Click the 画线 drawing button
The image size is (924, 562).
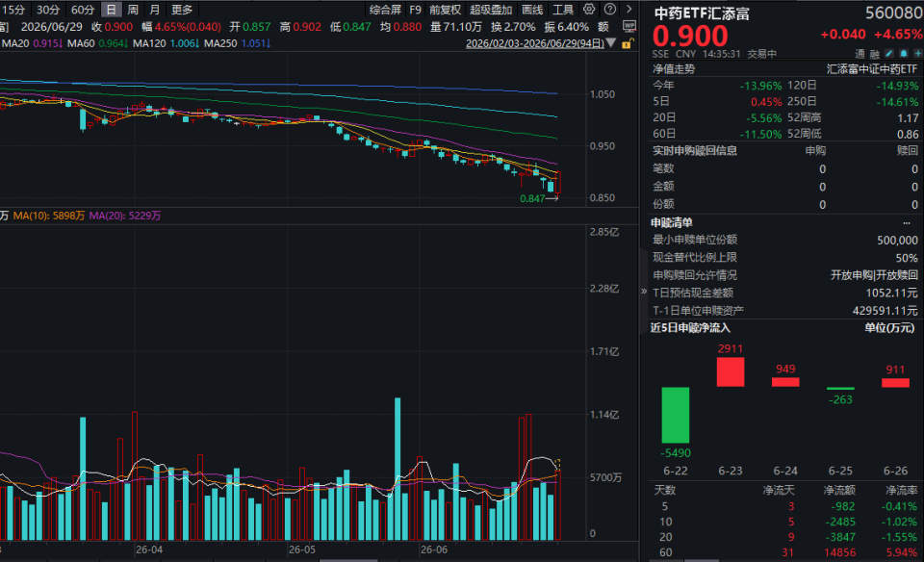(532, 10)
